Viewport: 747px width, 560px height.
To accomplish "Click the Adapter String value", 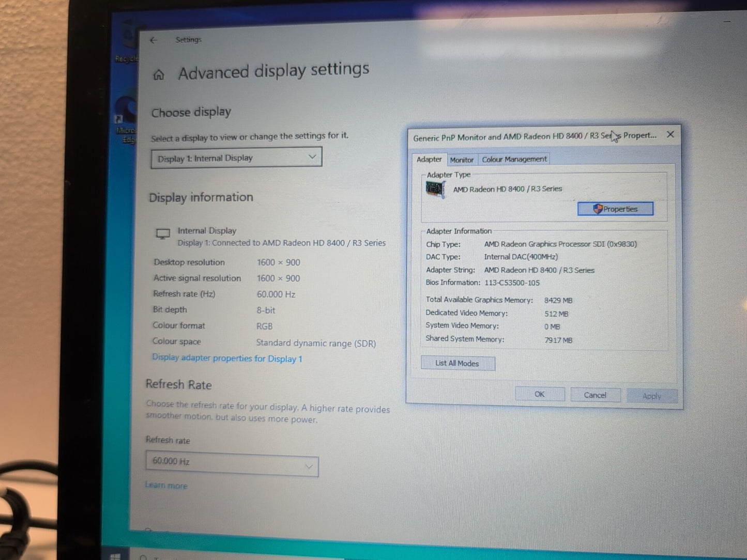I will coord(539,270).
